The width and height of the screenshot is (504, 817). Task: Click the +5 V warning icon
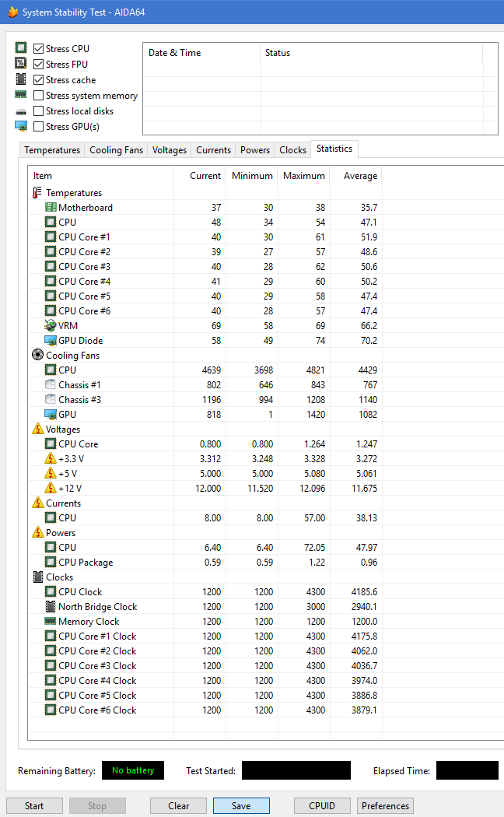(x=51, y=473)
